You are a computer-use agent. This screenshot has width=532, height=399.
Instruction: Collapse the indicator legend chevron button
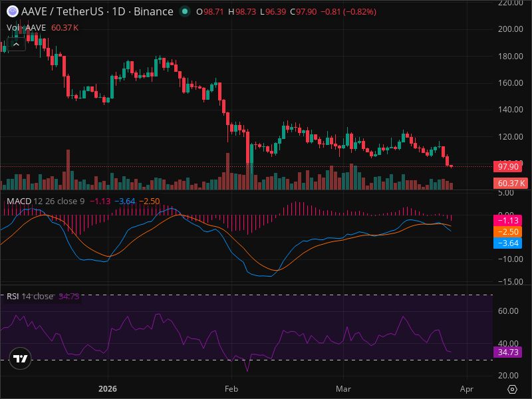click(x=16, y=44)
